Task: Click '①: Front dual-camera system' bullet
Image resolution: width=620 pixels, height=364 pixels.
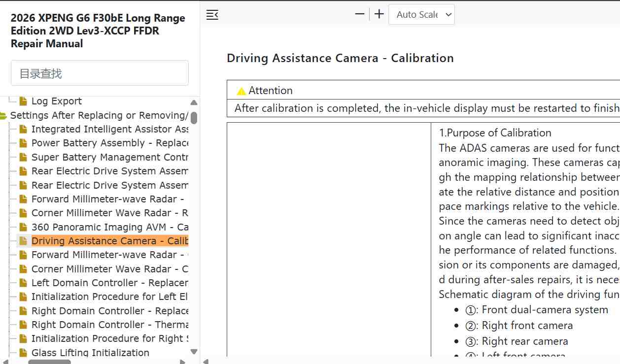Action: tap(537, 310)
